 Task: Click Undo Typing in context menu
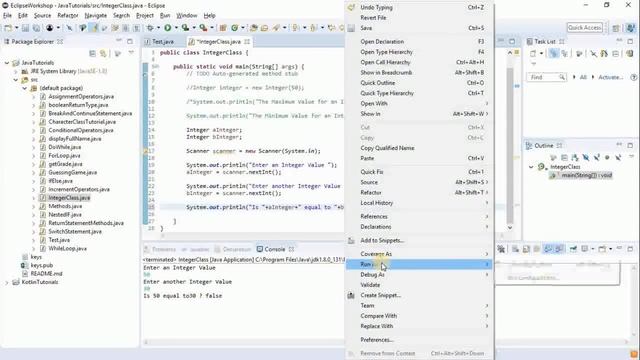pos(419,7)
